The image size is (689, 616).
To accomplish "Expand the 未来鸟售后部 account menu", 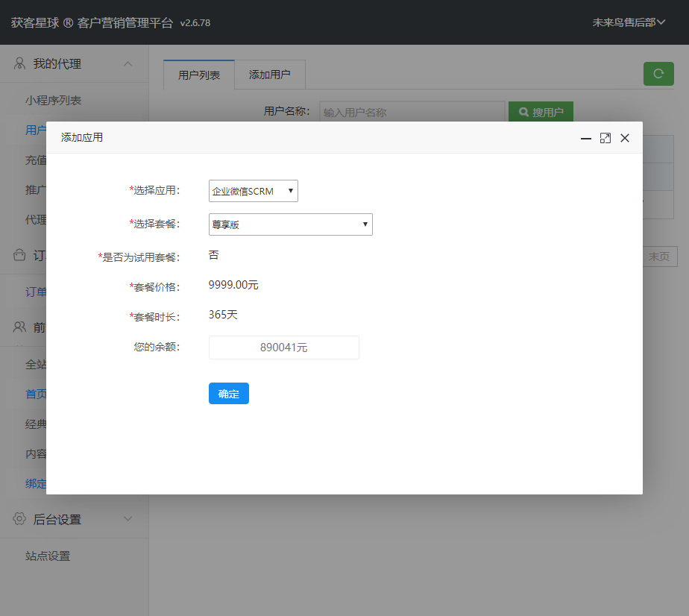I will pos(629,22).
